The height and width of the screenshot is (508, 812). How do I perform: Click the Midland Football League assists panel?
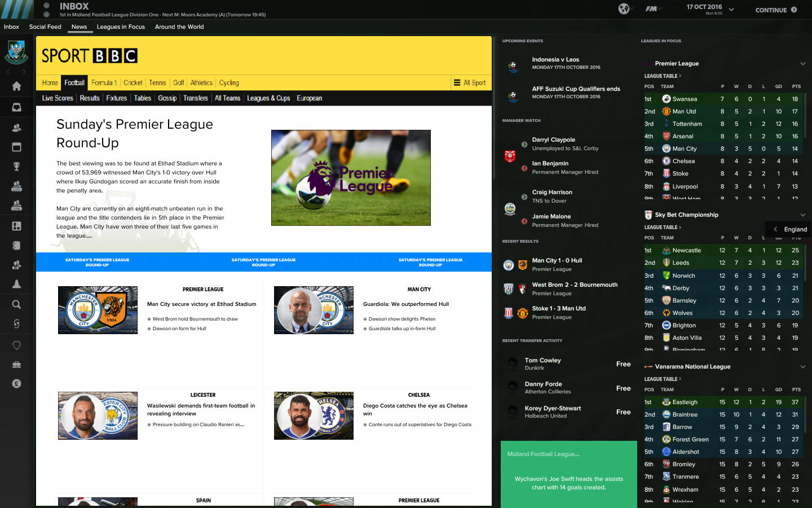[x=568, y=474]
